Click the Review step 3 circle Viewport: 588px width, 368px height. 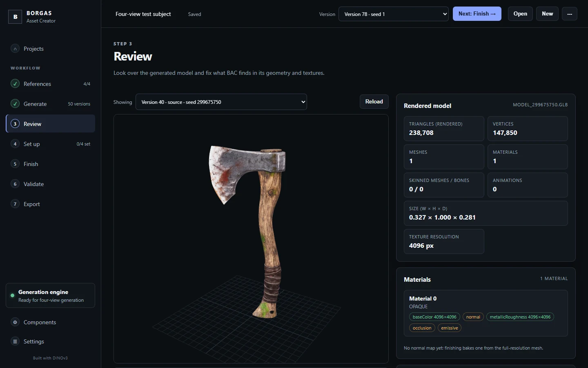point(15,124)
